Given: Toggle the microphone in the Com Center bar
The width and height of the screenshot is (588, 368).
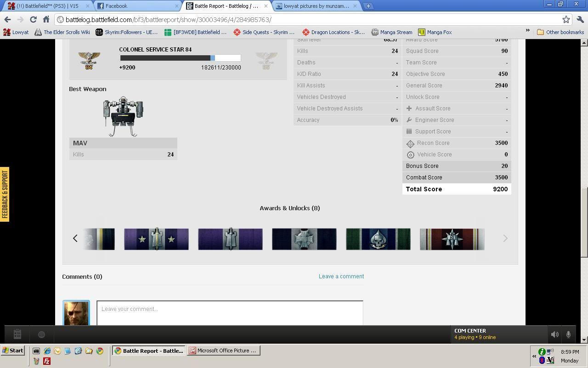Looking at the screenshot, I should (x=568, y=334).
